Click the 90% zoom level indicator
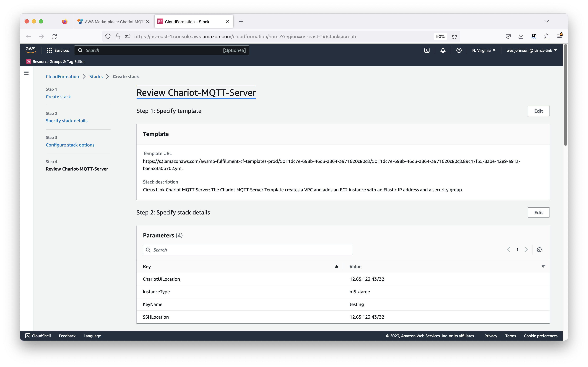The width and height of the screenshot is (588, 367). [440, 36]
